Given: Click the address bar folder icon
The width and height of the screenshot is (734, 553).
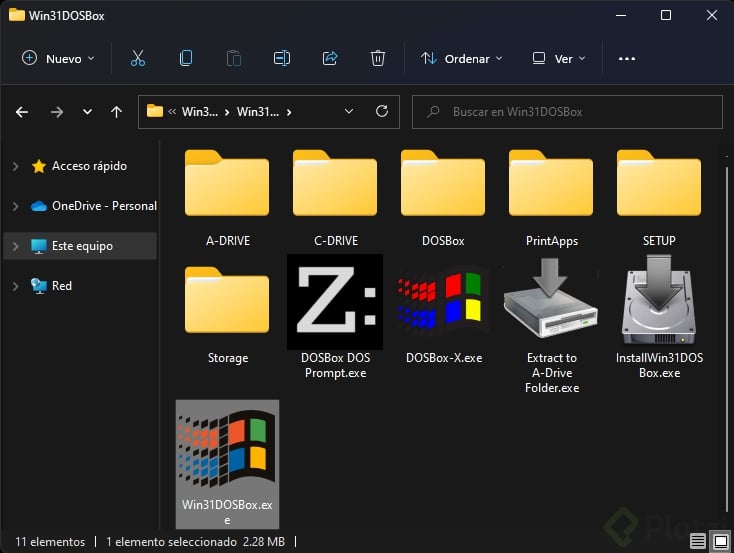Looking at the screenshot, I should (155, 111).
